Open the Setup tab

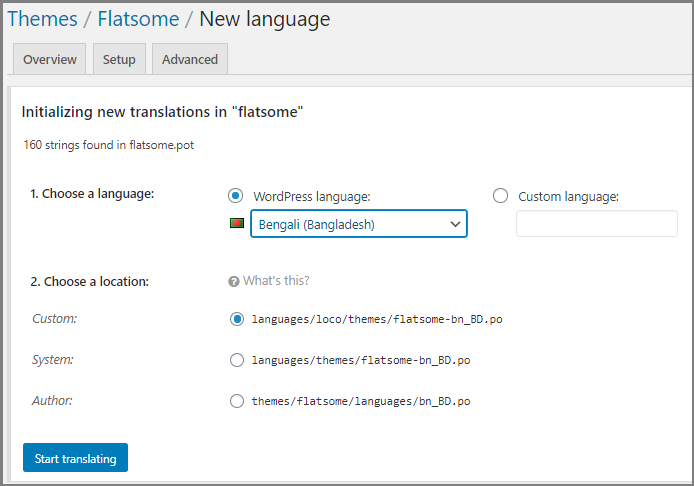tap(119, 59)
